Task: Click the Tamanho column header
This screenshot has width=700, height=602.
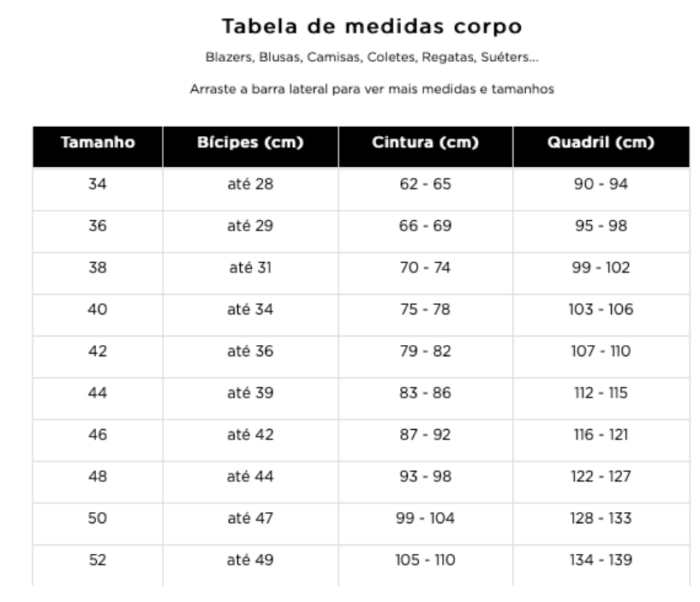Action: tap(98, 143)
